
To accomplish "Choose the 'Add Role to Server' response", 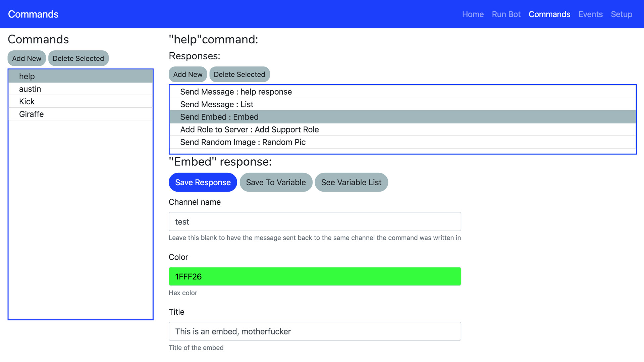I will [249, 130].
